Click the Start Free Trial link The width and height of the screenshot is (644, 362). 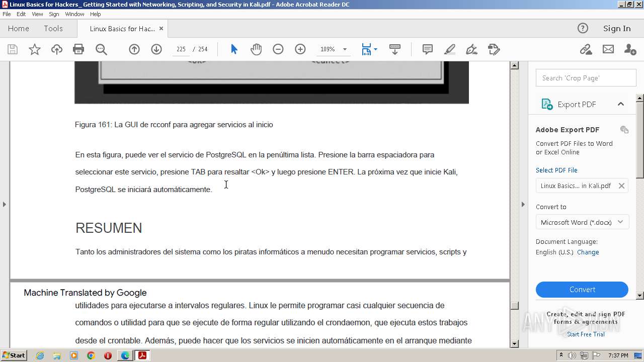(586, 334)
